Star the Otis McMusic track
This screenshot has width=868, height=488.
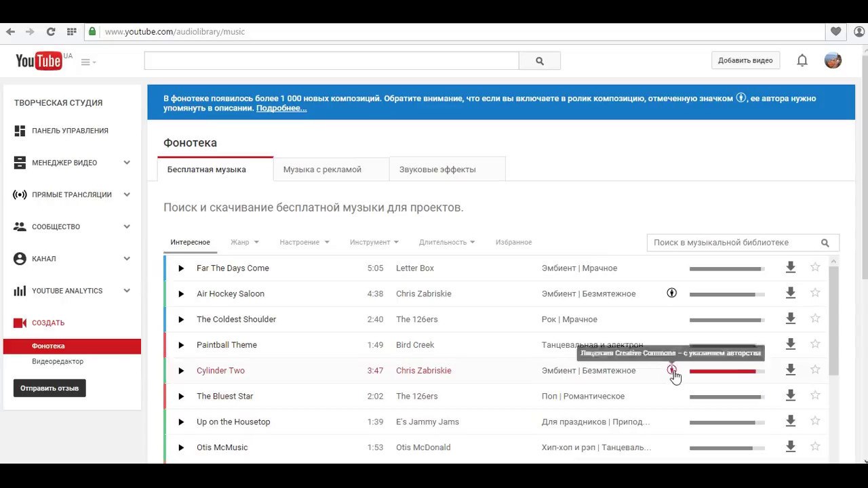[x=815, y=446]
